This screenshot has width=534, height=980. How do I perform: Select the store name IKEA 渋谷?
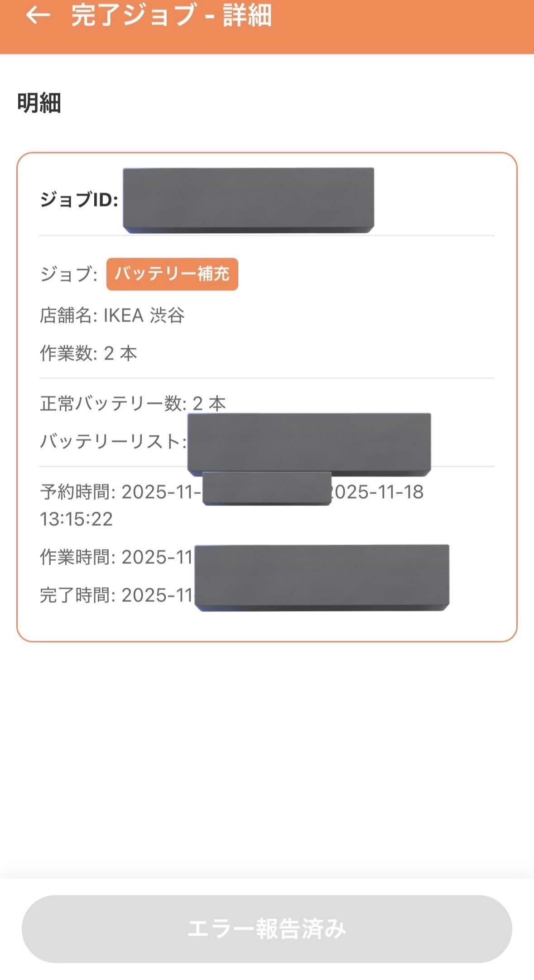click(144, 316)
